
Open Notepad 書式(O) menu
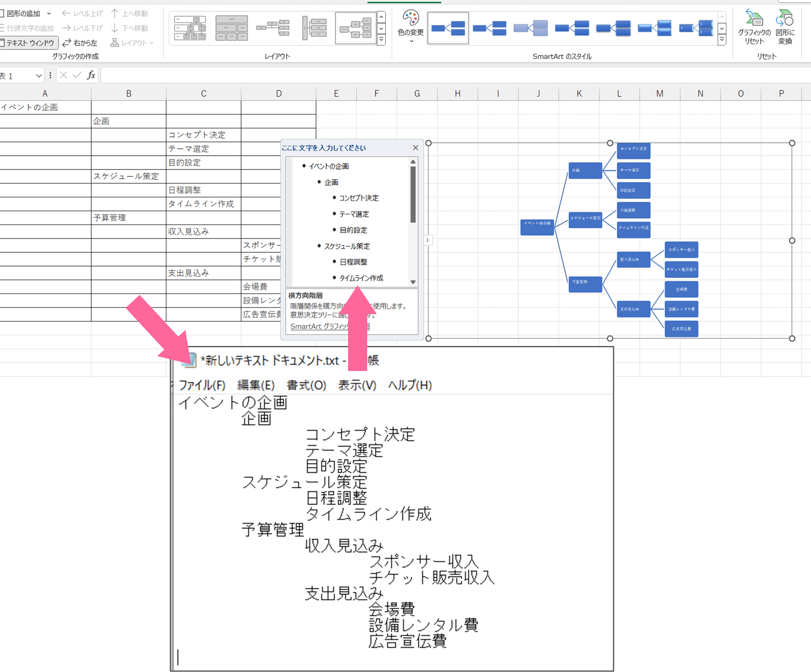[306, 385]
